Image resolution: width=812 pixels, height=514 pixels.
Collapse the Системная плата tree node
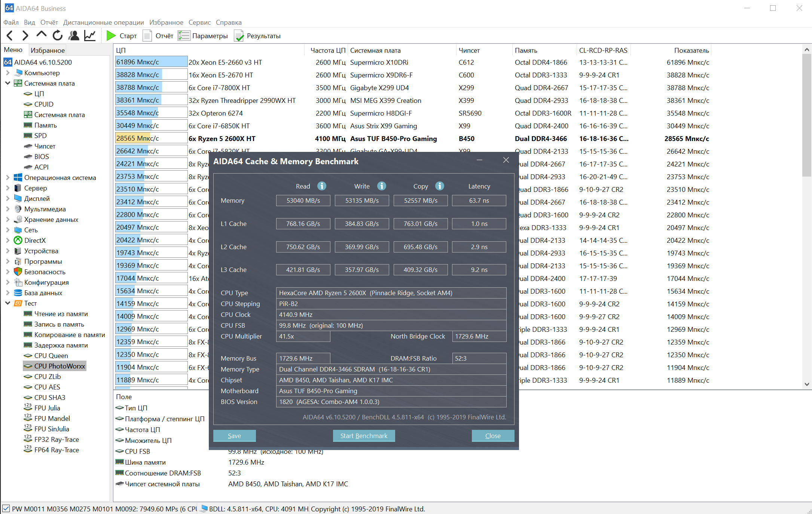7,83
